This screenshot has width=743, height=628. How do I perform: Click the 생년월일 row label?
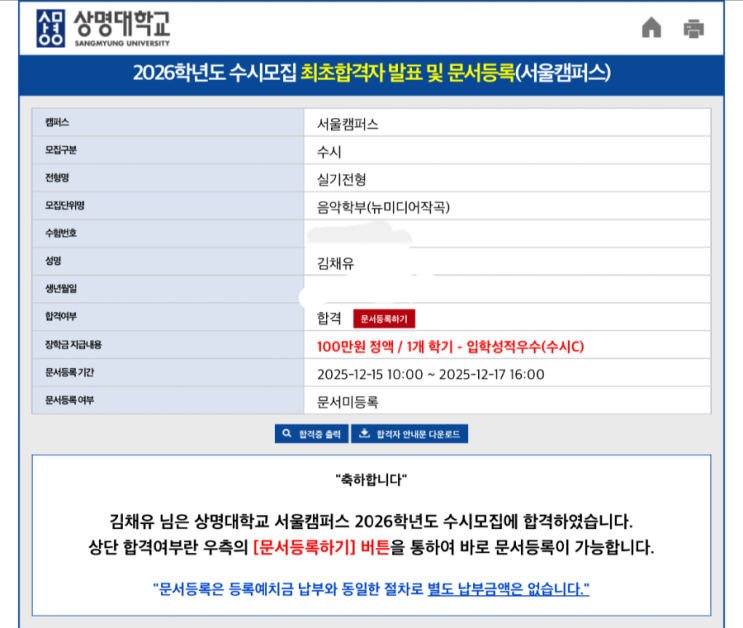pos(61,289)
